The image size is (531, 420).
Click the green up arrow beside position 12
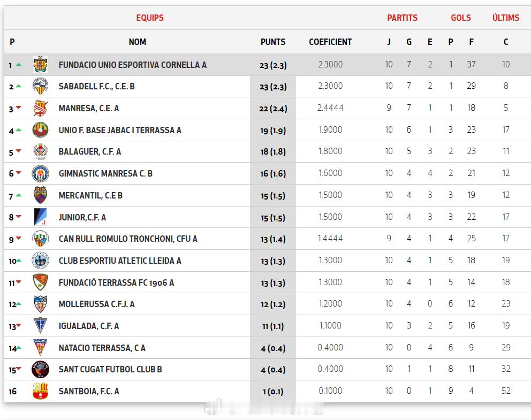(19, 304)
